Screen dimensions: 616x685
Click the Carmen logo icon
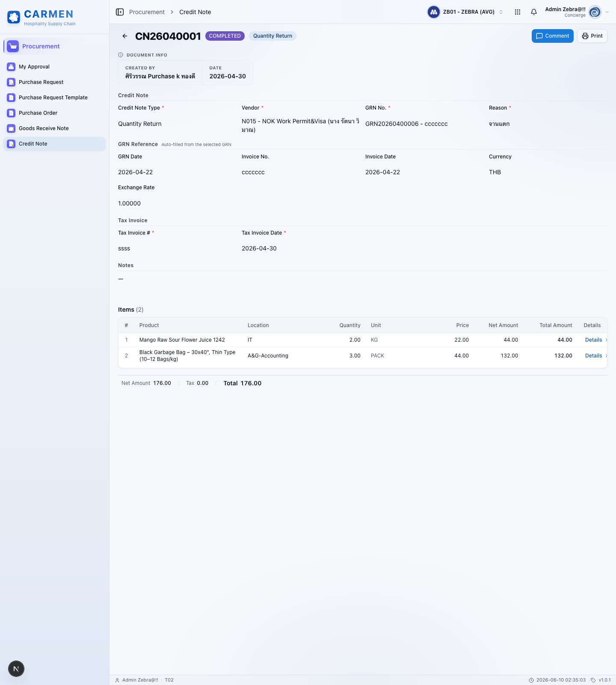pyautogui.click(x=14, y=17)
